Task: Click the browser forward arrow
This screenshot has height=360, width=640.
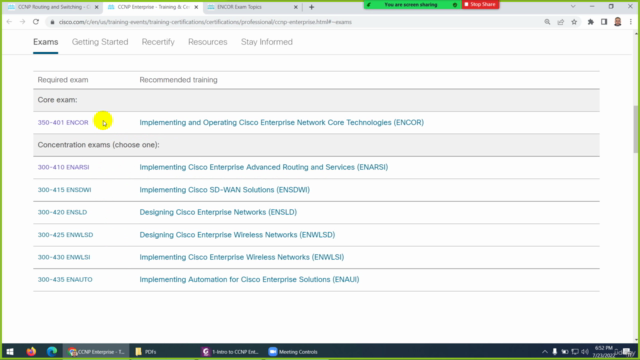Action: [x=22, y=22]
